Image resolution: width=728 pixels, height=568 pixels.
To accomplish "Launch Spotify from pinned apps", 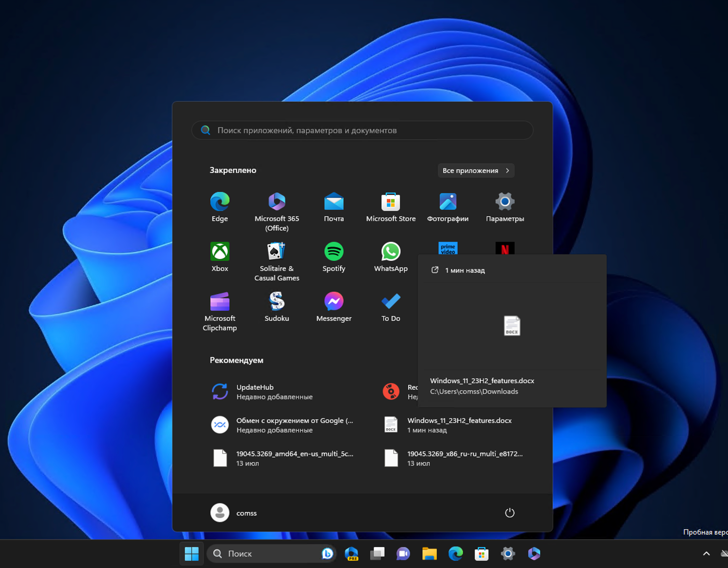I will (x=334, y=257).
